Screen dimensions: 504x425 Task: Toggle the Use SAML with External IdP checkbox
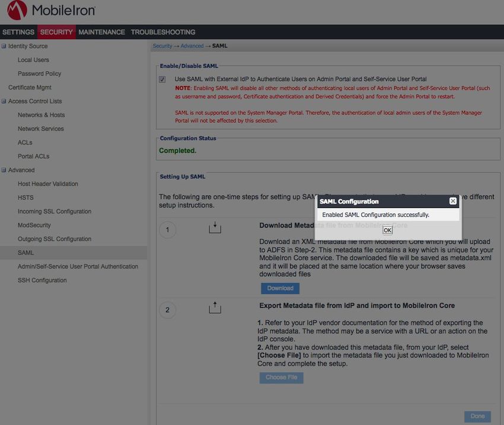click(162, 79)
